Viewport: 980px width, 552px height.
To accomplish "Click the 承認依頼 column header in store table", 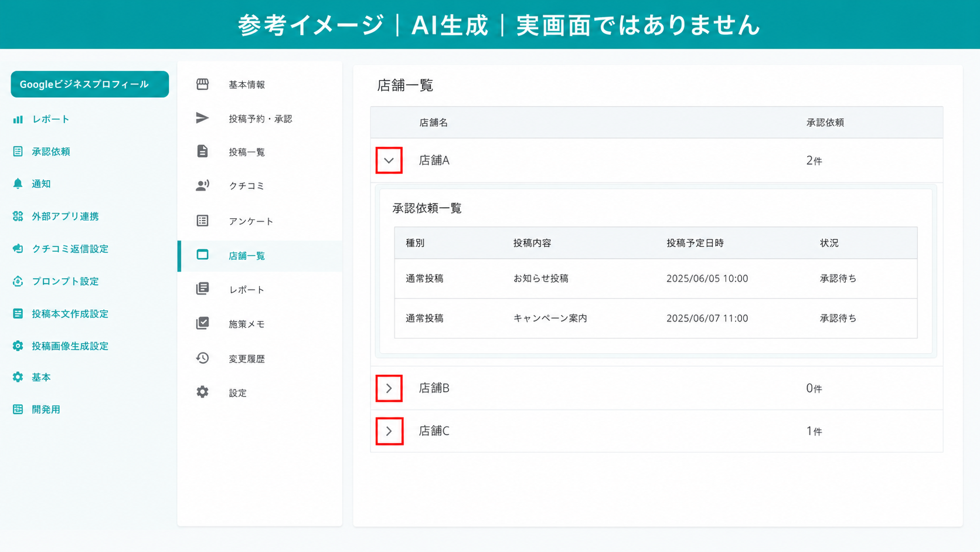I will (825, 123).
